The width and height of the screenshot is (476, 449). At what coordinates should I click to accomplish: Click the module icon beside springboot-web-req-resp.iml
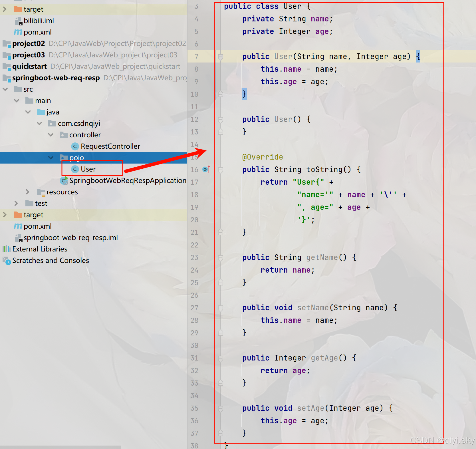tap(18, 237)
